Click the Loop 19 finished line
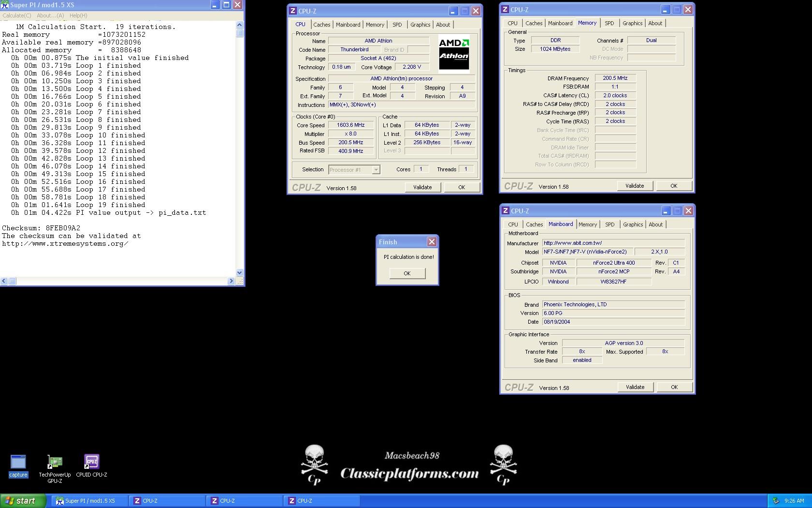Screen dimensions: 812x508 tap(78, 205)
